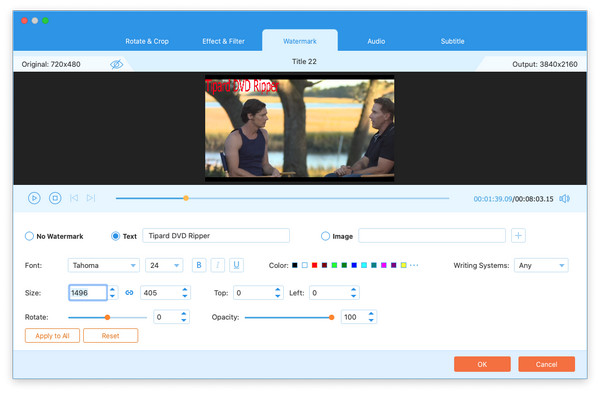
Task: Click the Rotate slider handle
Action: click(x=108, y=317)
